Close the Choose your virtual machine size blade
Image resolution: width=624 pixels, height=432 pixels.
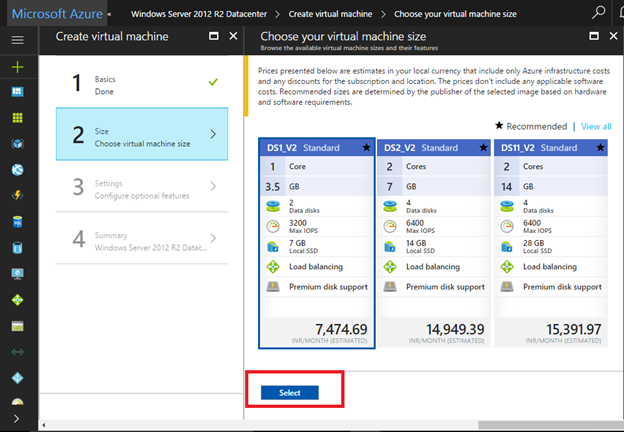tap(613, 36)
